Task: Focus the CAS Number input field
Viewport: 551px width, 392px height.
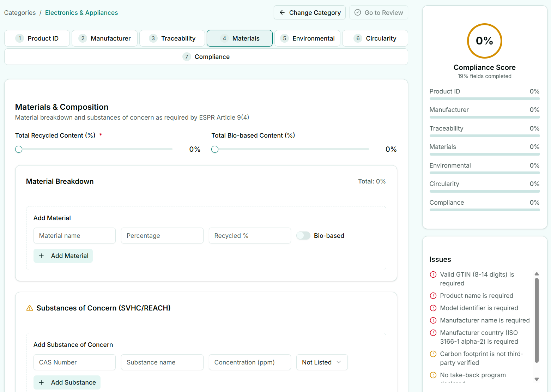Action: click(74, 362)
